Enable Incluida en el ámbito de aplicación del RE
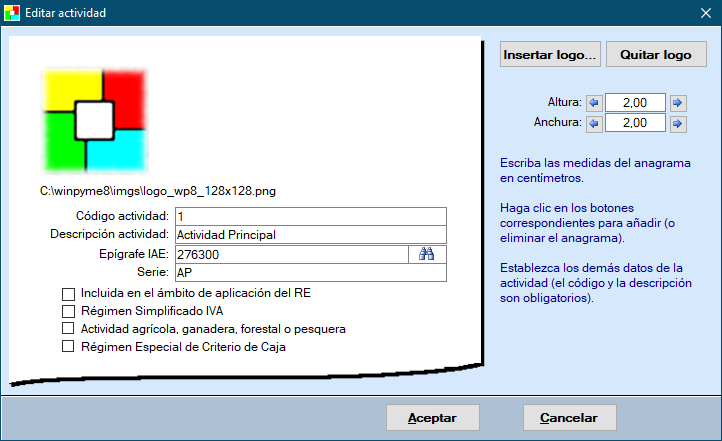The image size is (722, 441). click(x=69, y=294)
